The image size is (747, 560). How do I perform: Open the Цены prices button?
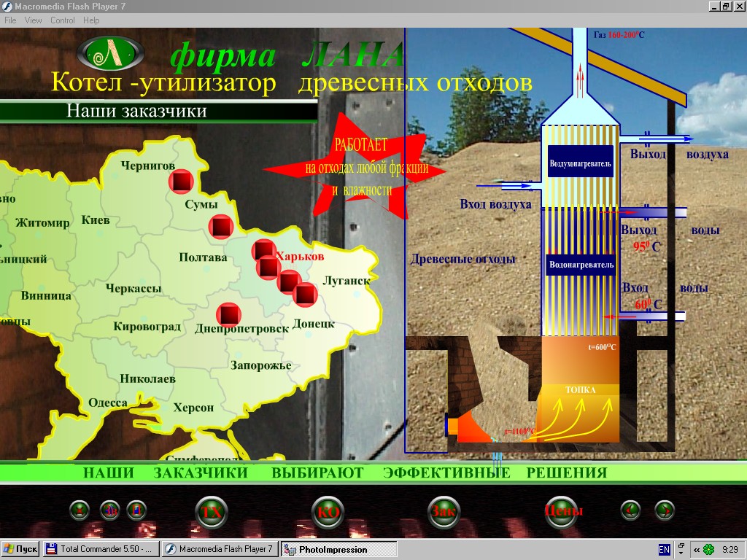click(x=563, y=510)
